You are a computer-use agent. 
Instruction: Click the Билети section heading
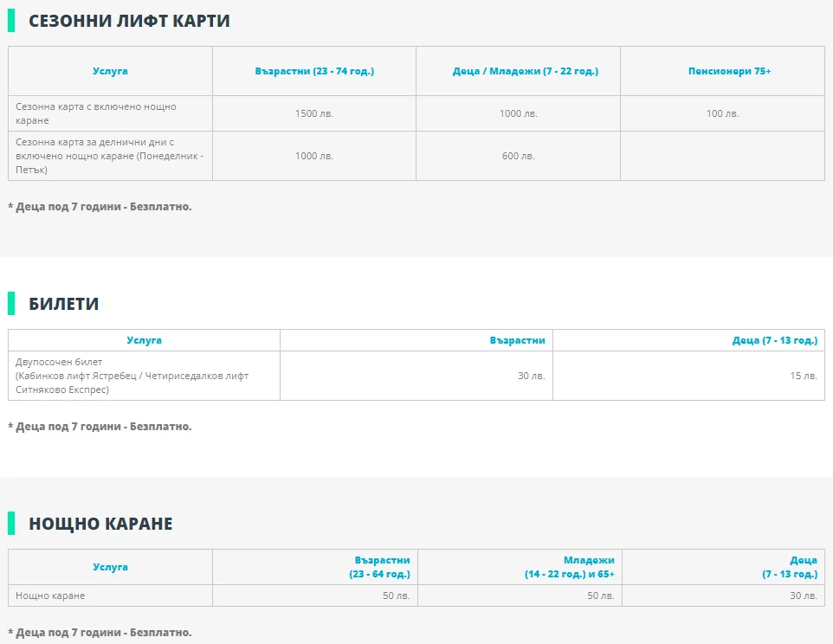coord(64,304)
